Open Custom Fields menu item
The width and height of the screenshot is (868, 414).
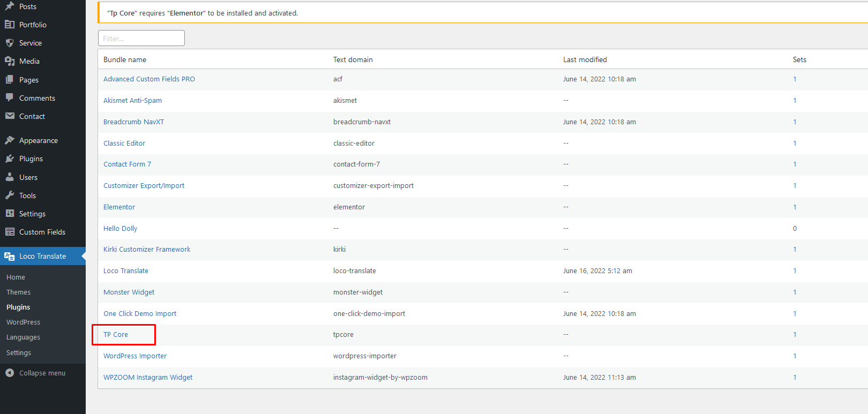coord(42,232)
